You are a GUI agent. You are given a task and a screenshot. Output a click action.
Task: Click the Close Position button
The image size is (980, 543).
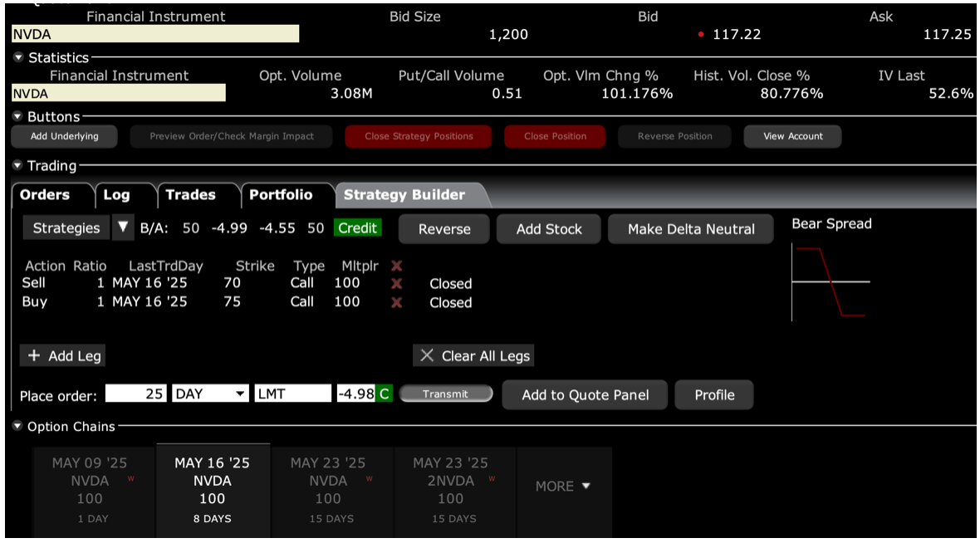(555, 136)
